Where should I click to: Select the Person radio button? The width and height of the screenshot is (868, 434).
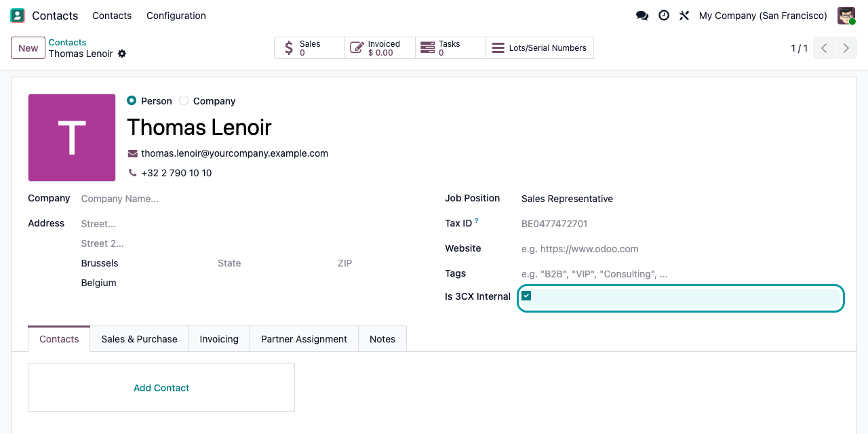[132, 100]
